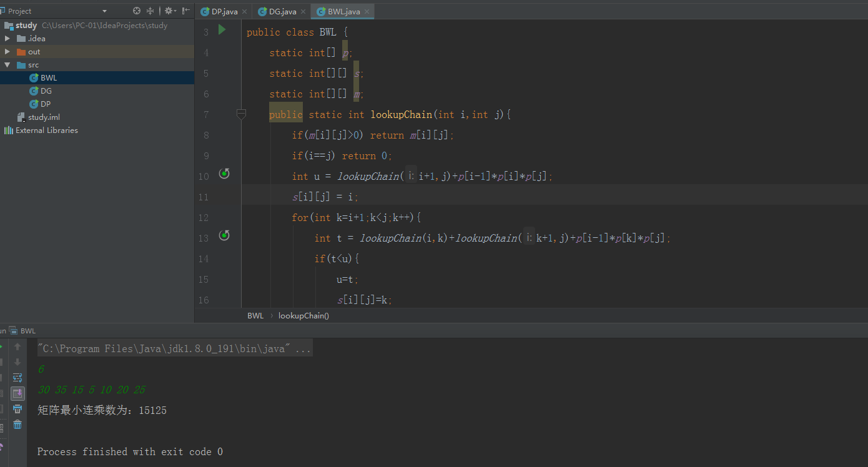Close the DG.java tab

303,12
